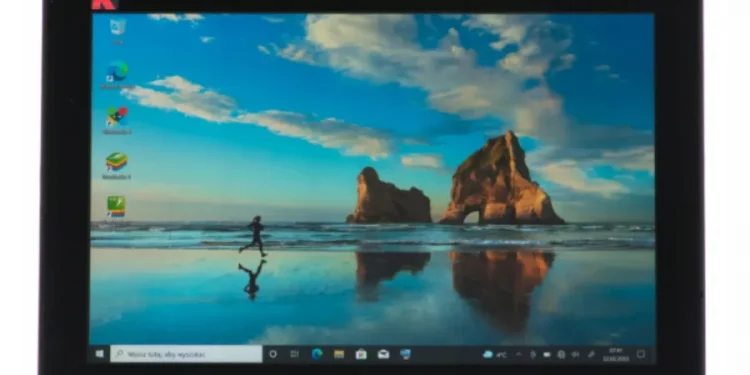Open the volume control in the tray
The width and height of the screenshot is (750, 375).
575,354
